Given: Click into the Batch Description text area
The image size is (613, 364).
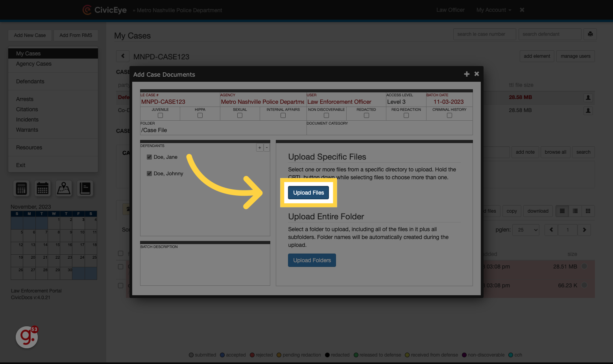Looking at the screenshot, I should 205,266.
